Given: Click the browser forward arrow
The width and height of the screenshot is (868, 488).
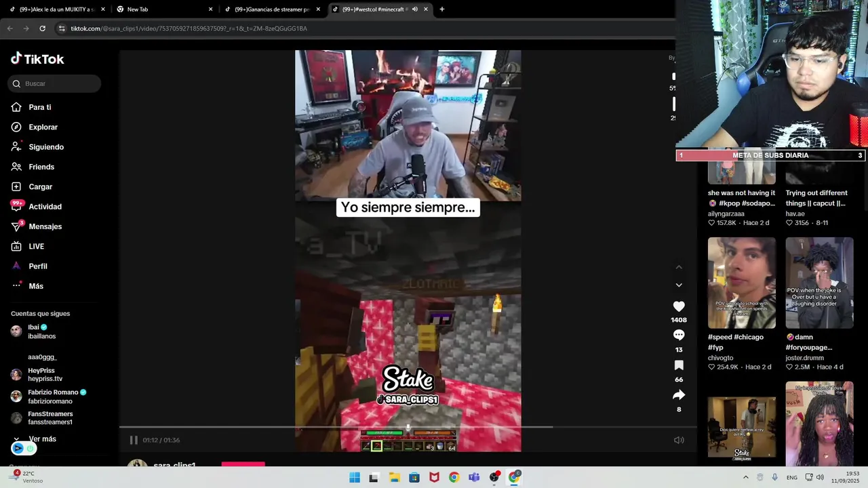Looking at the screenshot, I should tap(26, 28).
